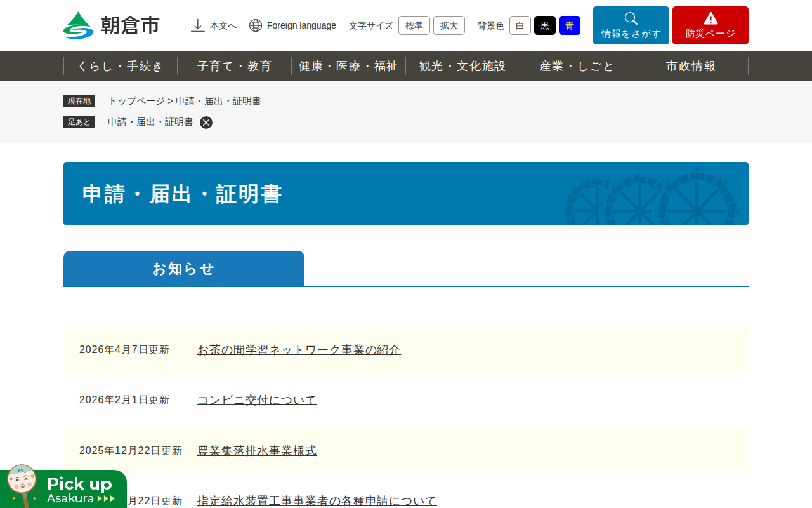Open the くらし・手続き menu
This screenshot has height=508, width=812.
pyautogui.click(x=121, y=66)
